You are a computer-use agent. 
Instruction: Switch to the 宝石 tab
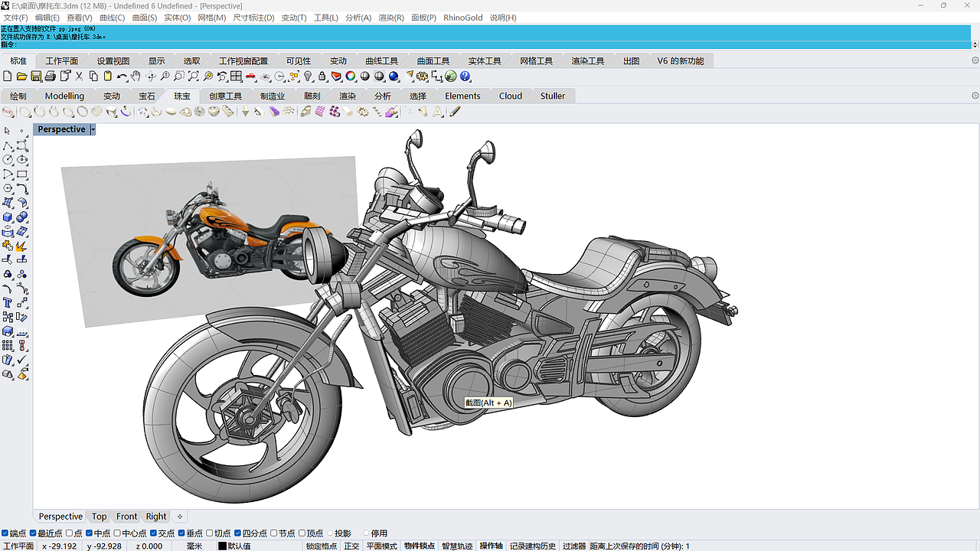[147, 96]
